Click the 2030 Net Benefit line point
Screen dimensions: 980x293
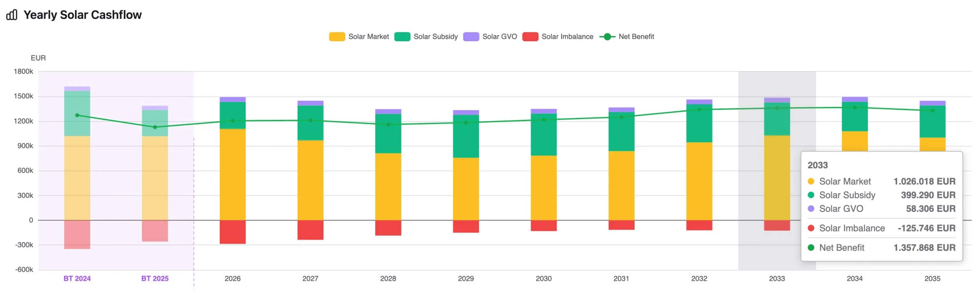tap(544, 120)
